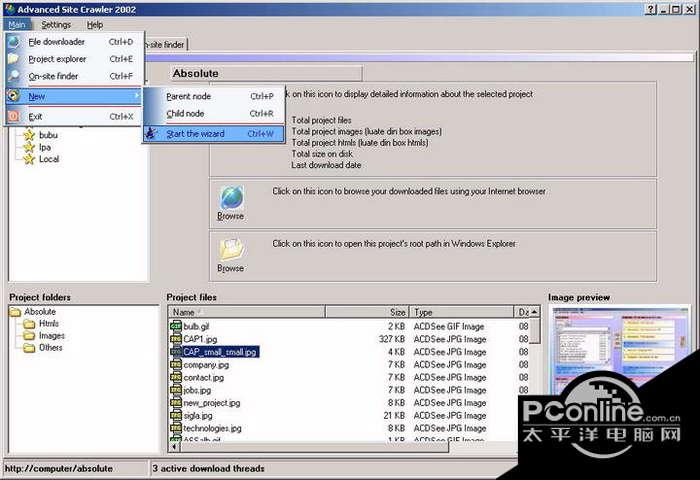Choose Exit from Main menu
The width and height of the screenshot is (700, 480).
coord(74,117)
